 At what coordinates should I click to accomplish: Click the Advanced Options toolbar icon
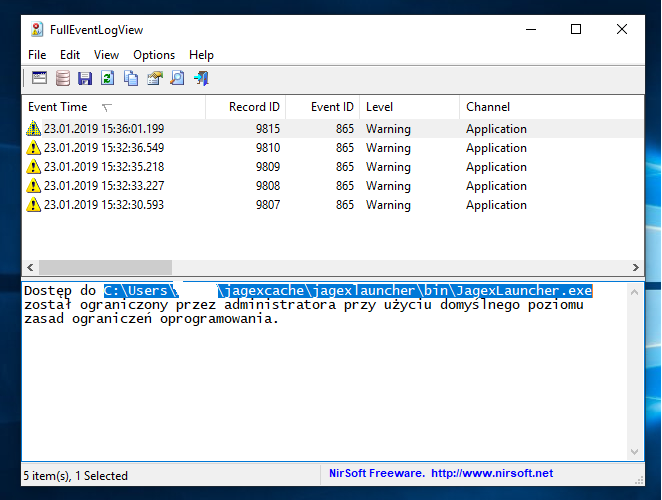pyautogui.click(x=40, y=78)
